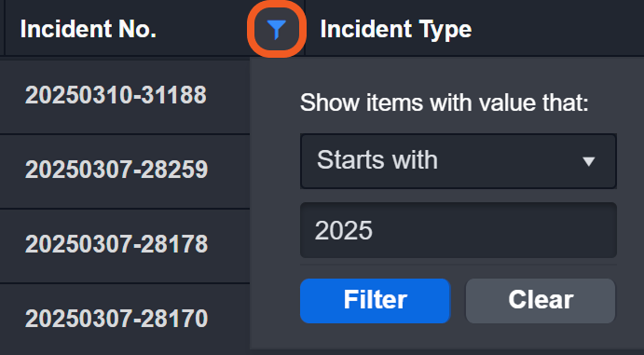Viewport: 644px width, 355px height.
Task: Click empty header space right of Incident Type
Action: click(x=558, y=29)
